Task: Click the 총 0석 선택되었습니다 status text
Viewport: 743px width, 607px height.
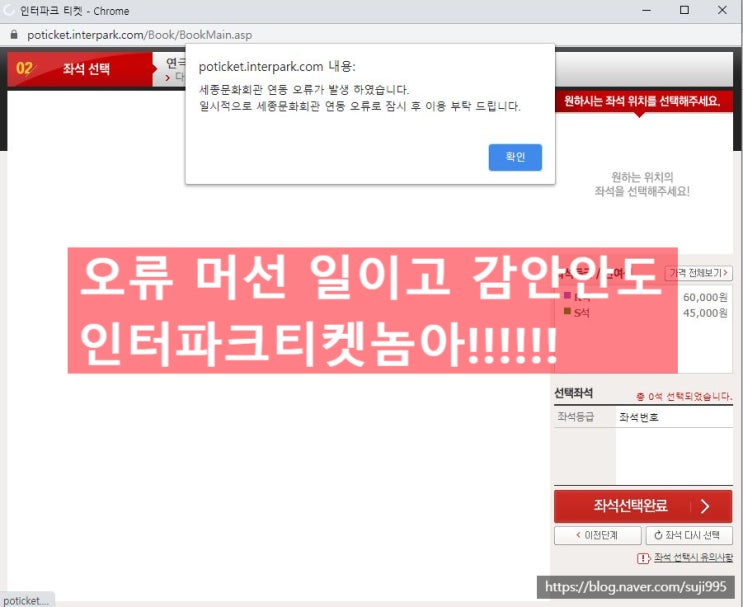Action: pos(684,396)
